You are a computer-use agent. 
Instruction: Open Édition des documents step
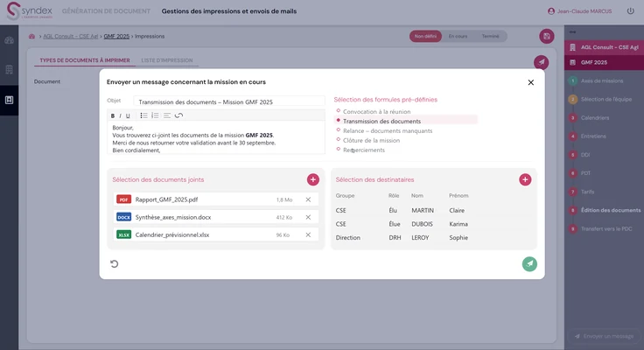tap(611, 210)
